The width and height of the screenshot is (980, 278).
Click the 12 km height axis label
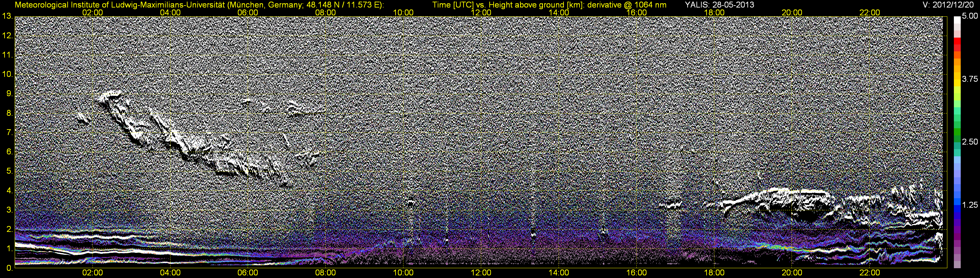point(7,36)
